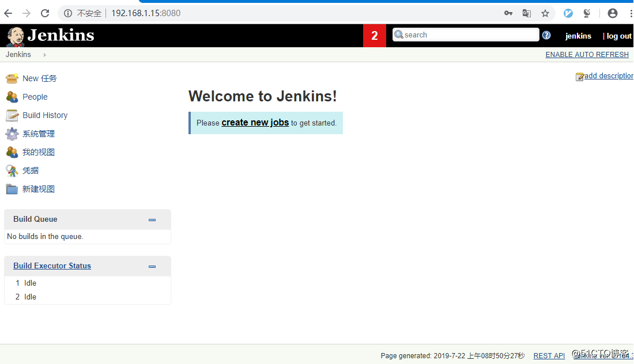Click 'No builds in the queue.' text
The width and height of the screenshot is (634, 364).
(x=46, y=237)
